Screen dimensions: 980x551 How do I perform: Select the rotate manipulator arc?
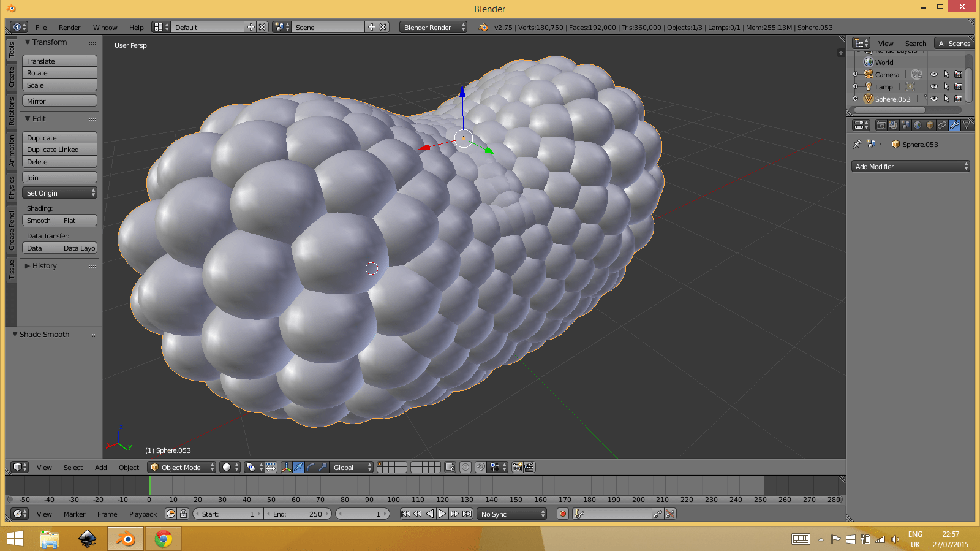pyautogui.click(x=311, y=467)
